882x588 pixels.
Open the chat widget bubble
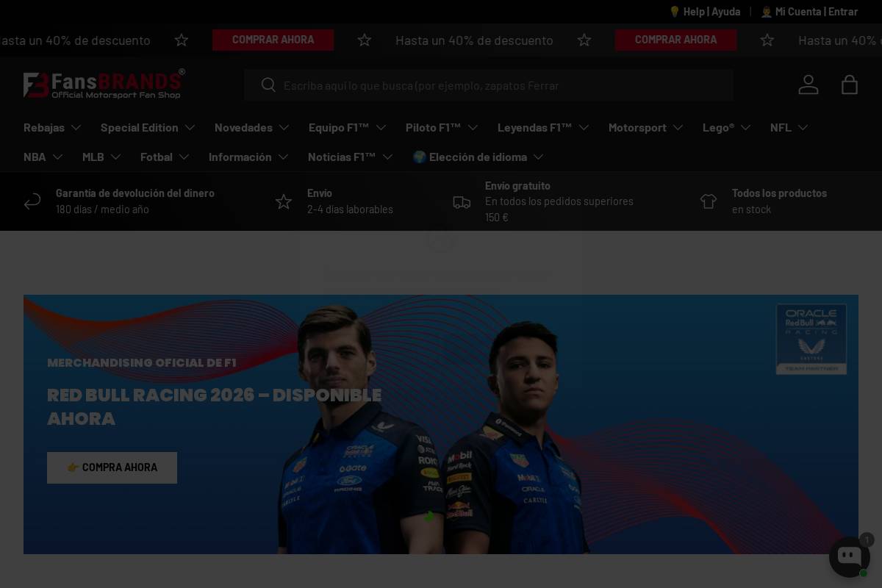pyautogui.click(x=850, y=556)
